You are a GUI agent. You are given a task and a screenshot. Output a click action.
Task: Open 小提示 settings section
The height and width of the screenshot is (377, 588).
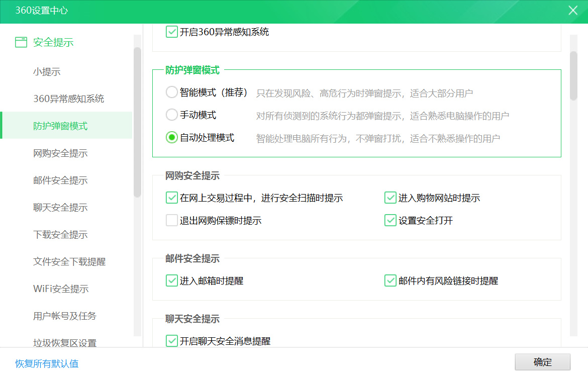[47, 72]
